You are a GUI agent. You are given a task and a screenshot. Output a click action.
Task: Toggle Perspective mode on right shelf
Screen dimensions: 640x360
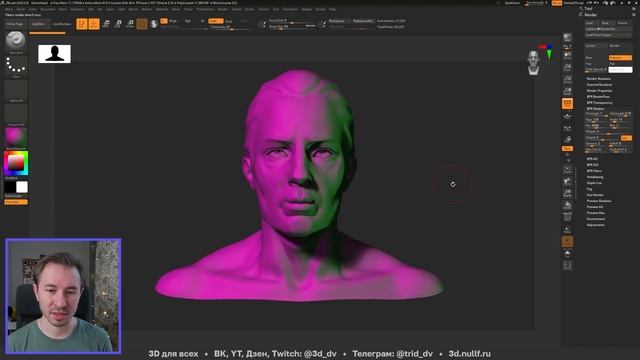coord(567,104)
